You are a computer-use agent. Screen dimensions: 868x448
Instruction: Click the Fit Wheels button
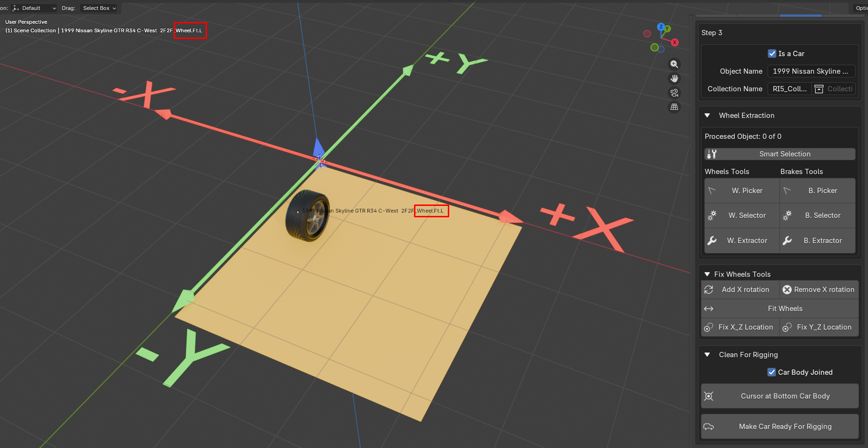click(x=780, y=309)
